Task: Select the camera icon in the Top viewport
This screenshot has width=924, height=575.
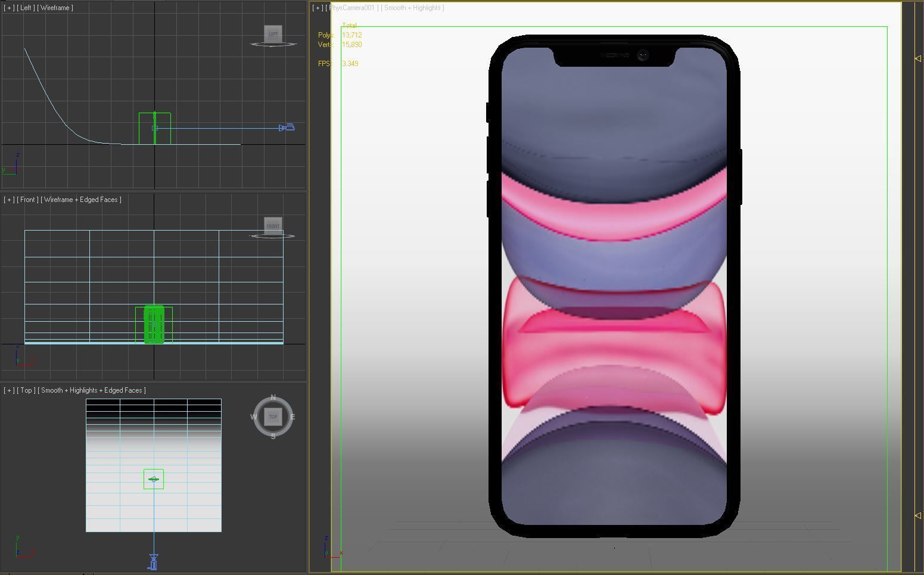Action: 154,562
